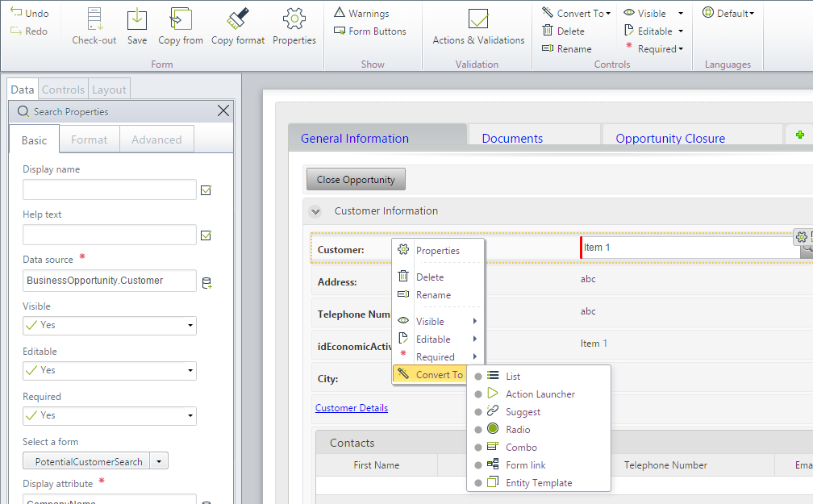Click the Telephone Number column header
Image resolution: width=813 pixels, height=504 pixels.
[665, 465]
